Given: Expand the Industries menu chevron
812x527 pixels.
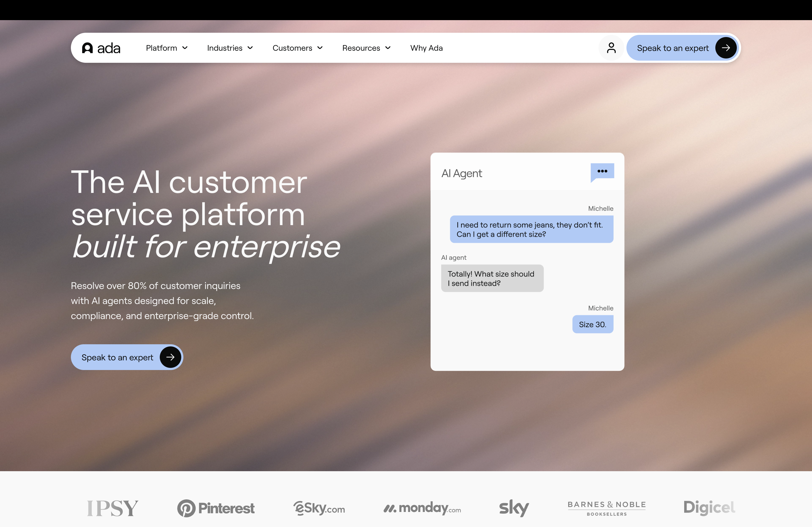Looking at the screenshot, I should pos(250,48).
